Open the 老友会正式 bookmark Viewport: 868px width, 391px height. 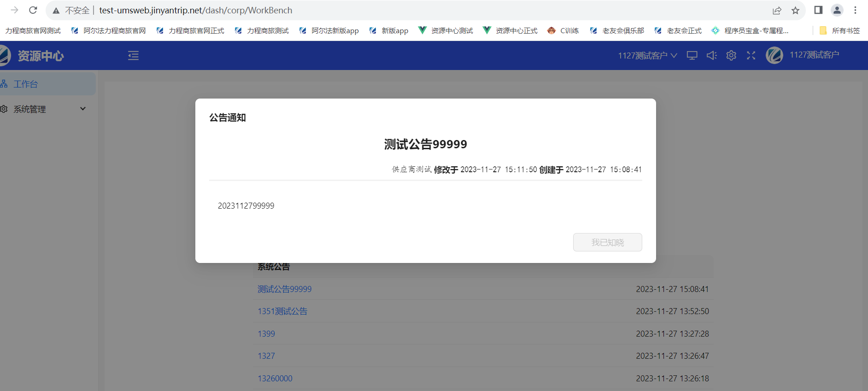[678, 31]
